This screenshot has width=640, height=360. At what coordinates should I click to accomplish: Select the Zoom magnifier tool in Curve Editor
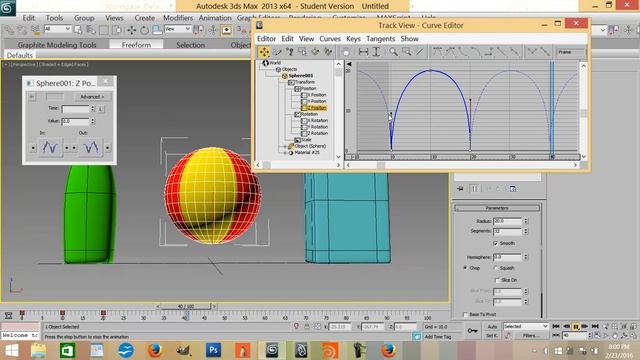[393, 52]
